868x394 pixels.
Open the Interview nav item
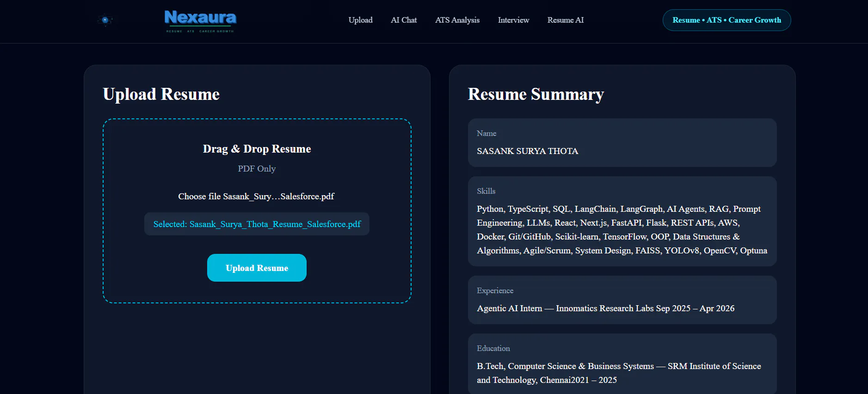(x=513, y=20)
